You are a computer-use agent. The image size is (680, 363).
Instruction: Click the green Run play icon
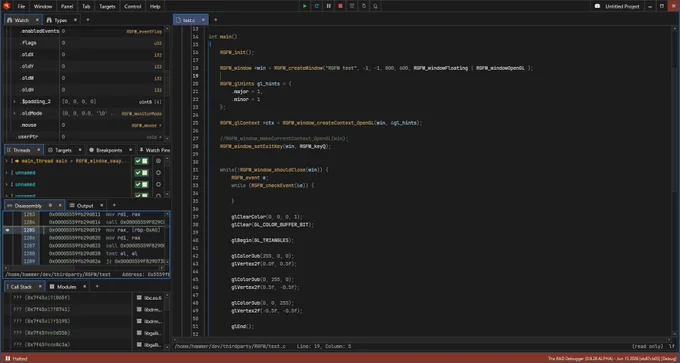click(x=305, y=7)
